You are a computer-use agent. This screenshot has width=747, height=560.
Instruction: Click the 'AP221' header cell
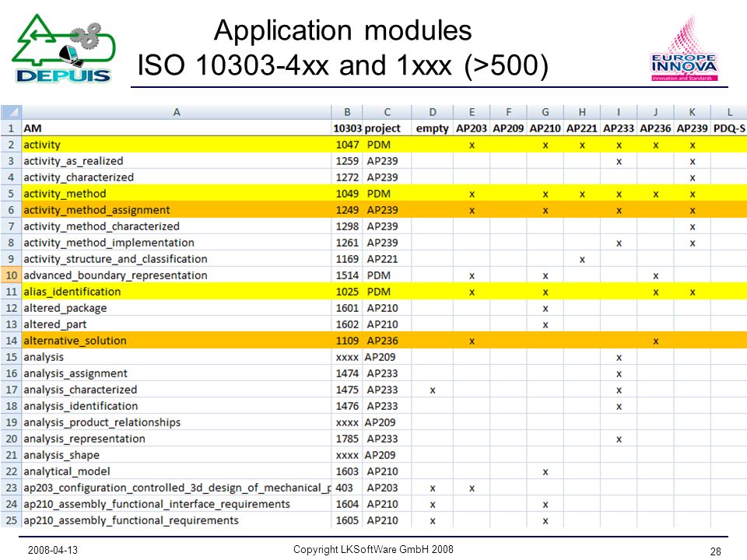click(582, 128)
